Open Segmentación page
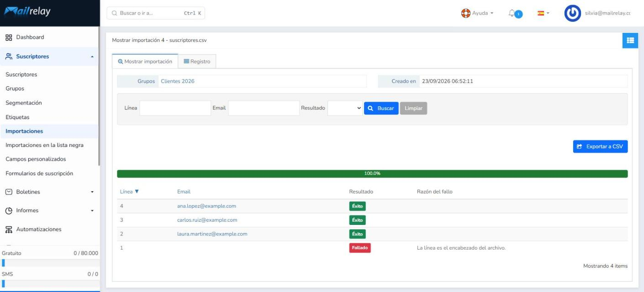Image resolution: width=644 pixels, height=292 pixels. coord(24,103)
